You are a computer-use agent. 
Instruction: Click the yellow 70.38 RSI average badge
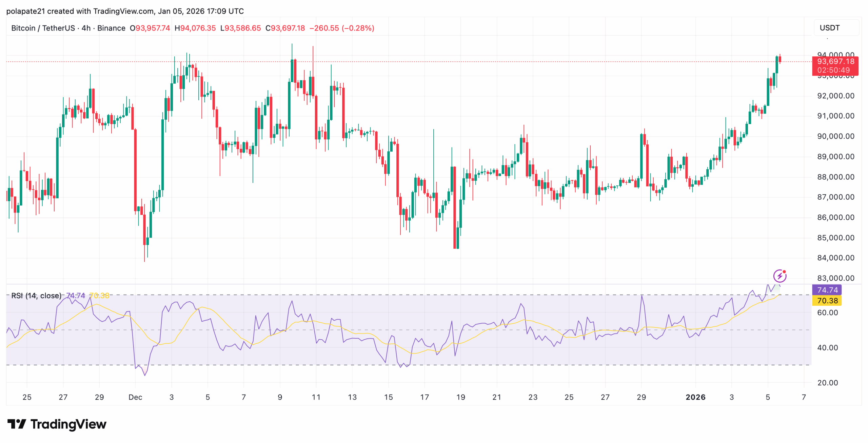pyautogui.click(x=828, y=301)
